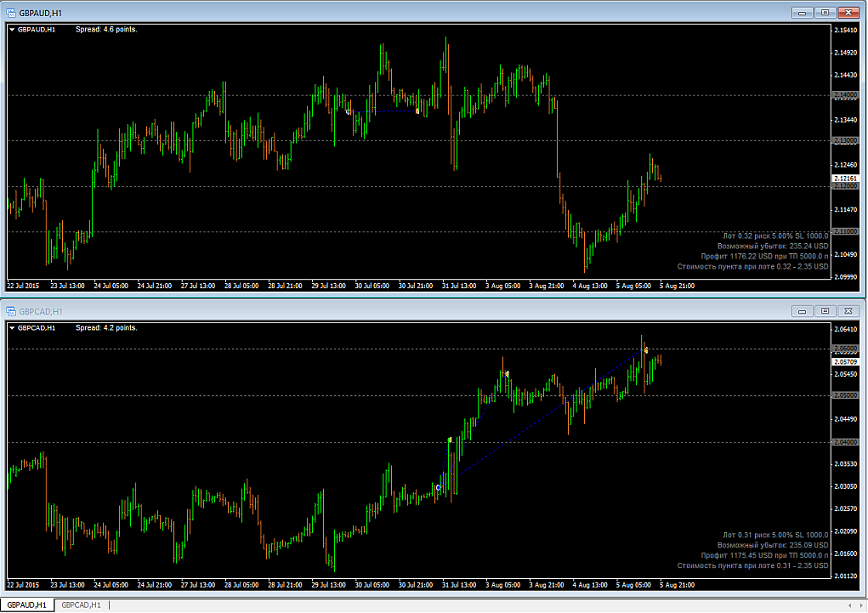Click the 'Spread: 4.6 points.' text
Viewport: 868px width, 613px height.
click(106, 30)
